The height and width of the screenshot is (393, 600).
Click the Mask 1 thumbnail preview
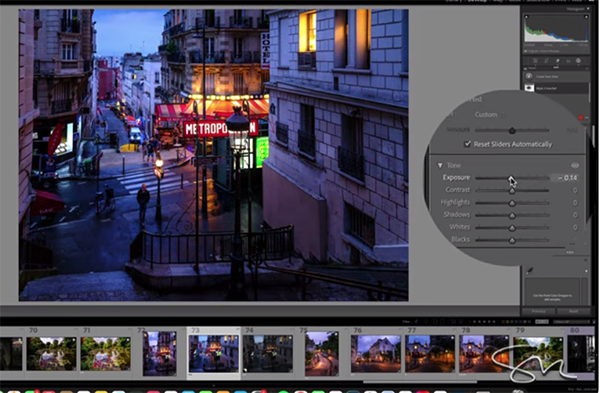click(x=529, y=88)
